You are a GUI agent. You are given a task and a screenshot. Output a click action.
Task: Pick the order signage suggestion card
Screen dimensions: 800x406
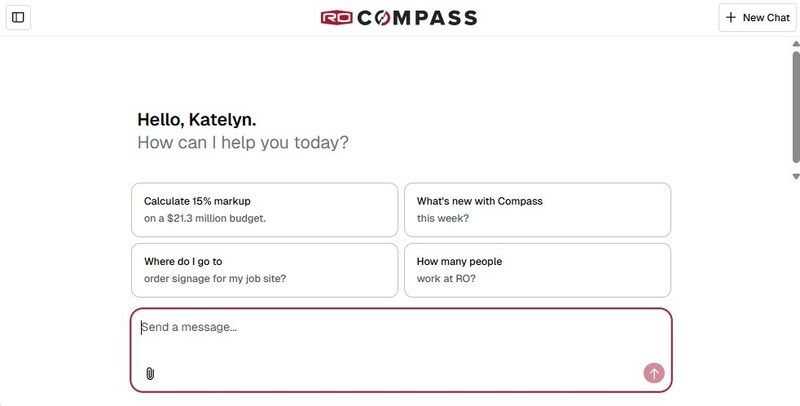click(264, 269)
